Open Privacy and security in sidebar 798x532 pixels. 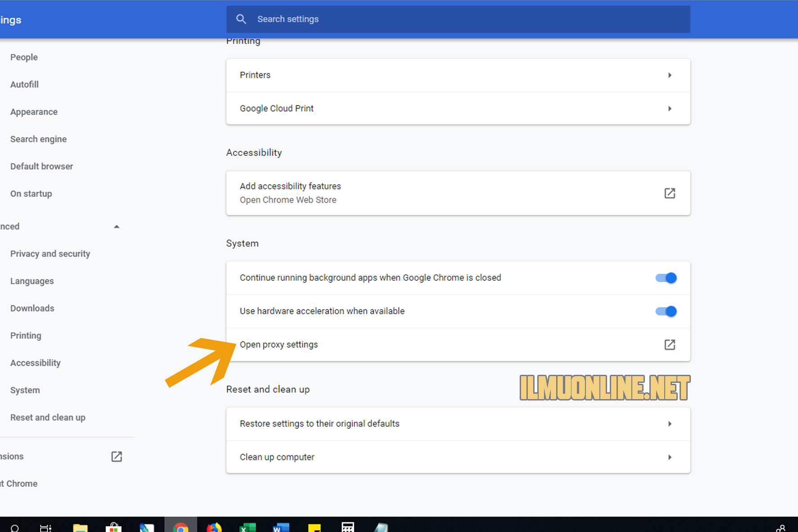50,254
